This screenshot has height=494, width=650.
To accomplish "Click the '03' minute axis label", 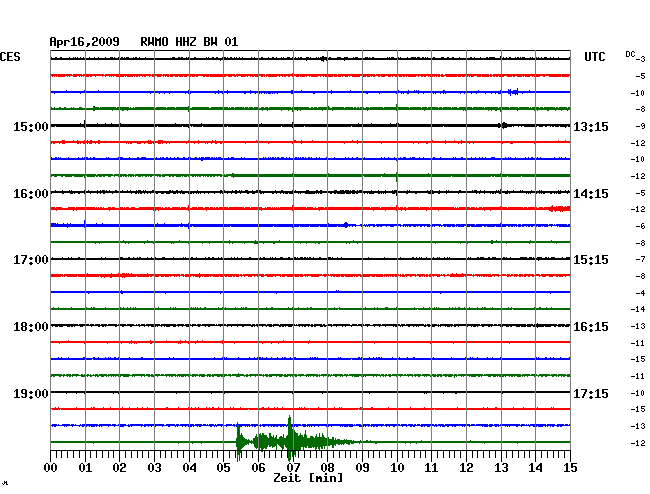I will (x=154, y=468).
